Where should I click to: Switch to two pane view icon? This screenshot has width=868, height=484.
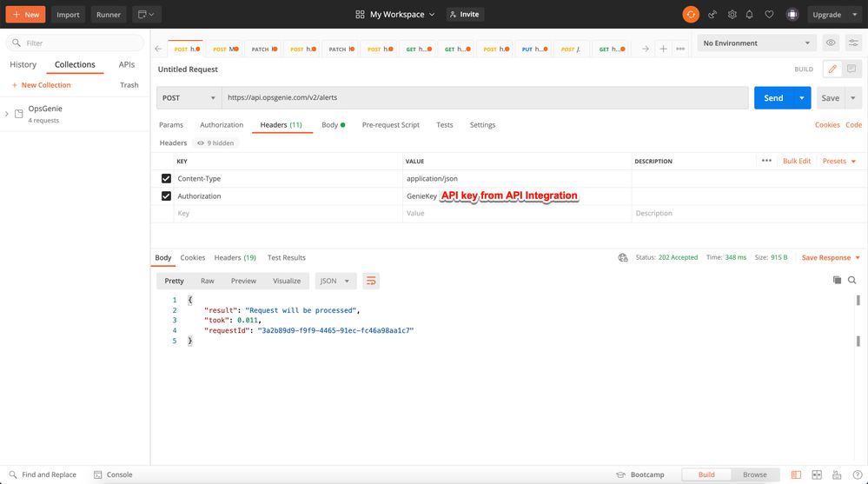point(817,474)
